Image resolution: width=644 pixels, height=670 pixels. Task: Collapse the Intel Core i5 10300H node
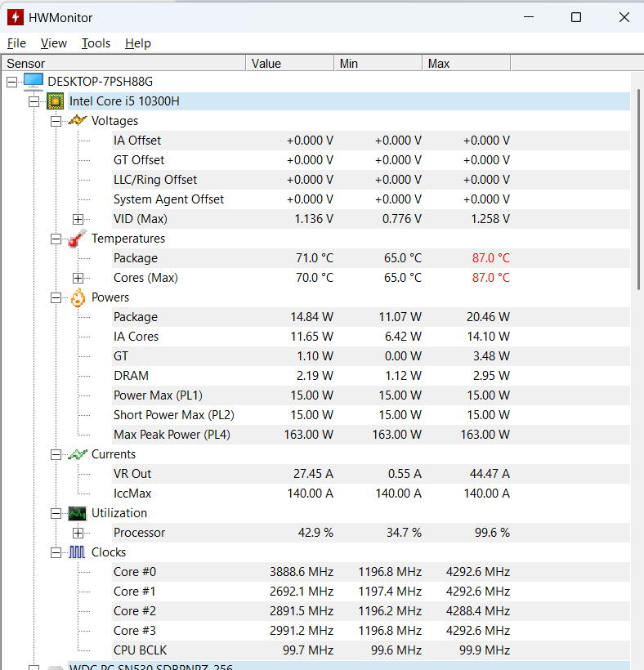click(x=34, y=101)
